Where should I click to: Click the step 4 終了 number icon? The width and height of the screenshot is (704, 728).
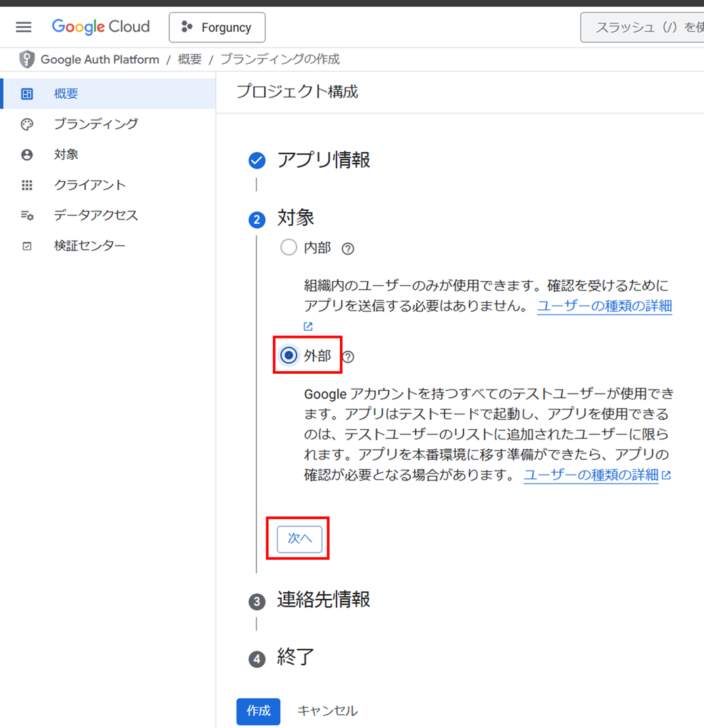pos(257,659)
